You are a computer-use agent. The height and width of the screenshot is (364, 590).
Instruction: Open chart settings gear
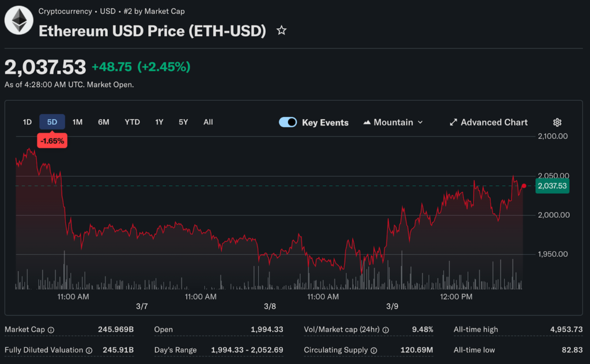click(x=557, y=122)
